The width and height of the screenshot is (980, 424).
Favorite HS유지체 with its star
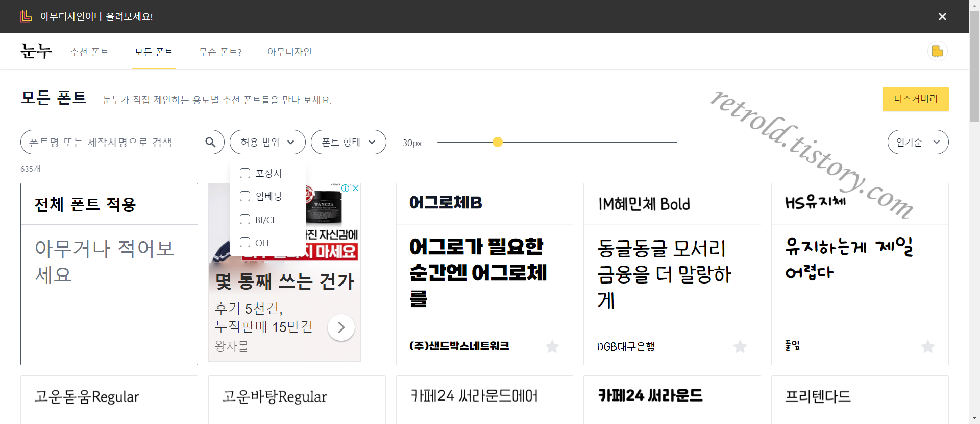[x=928, y=347]
